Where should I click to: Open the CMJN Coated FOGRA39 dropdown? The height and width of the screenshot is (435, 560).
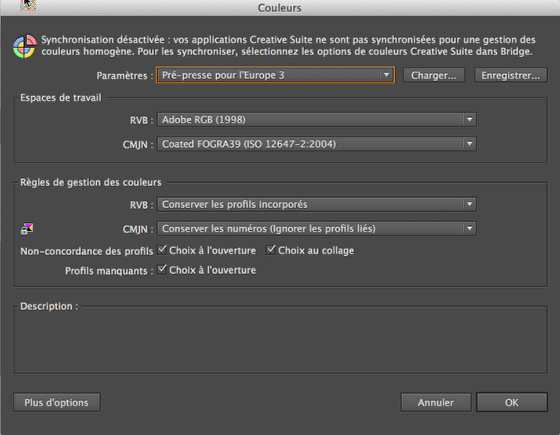pyautogui.click(x=317, y=144)
